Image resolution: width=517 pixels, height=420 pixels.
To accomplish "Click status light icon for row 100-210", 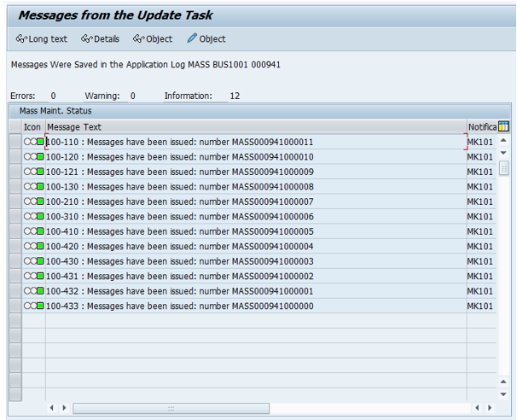I will [33, 201].
